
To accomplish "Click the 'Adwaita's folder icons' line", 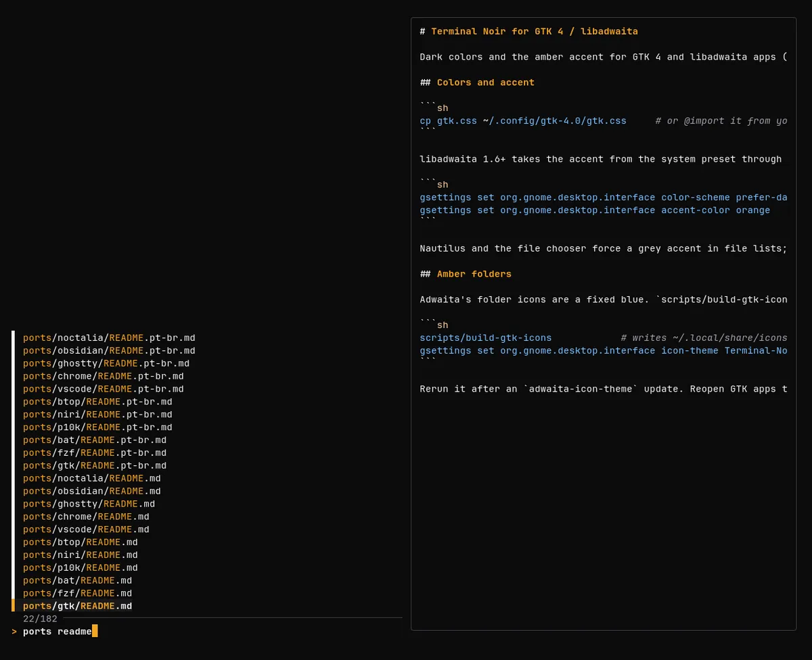I will pyautogui.click(x=604, y=300).
